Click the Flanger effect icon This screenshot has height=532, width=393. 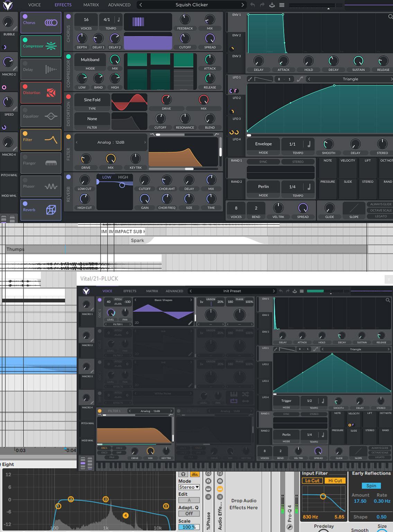51,163
